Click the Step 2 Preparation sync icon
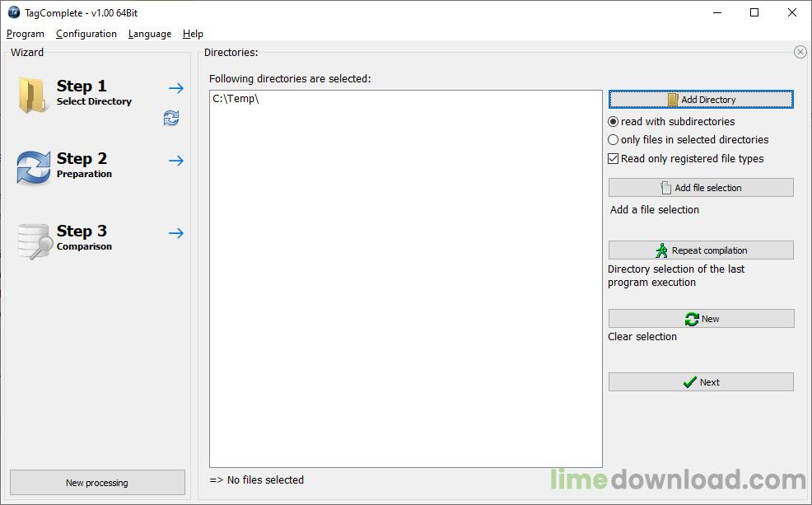 pos(34,167)
